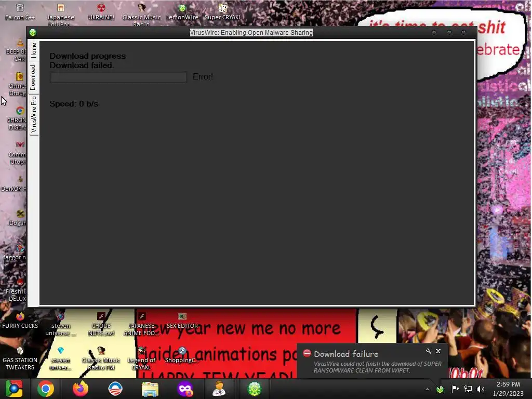Open the UKRAINE! desktop shortcut
The image size is (532, 399).
(101, 11)
